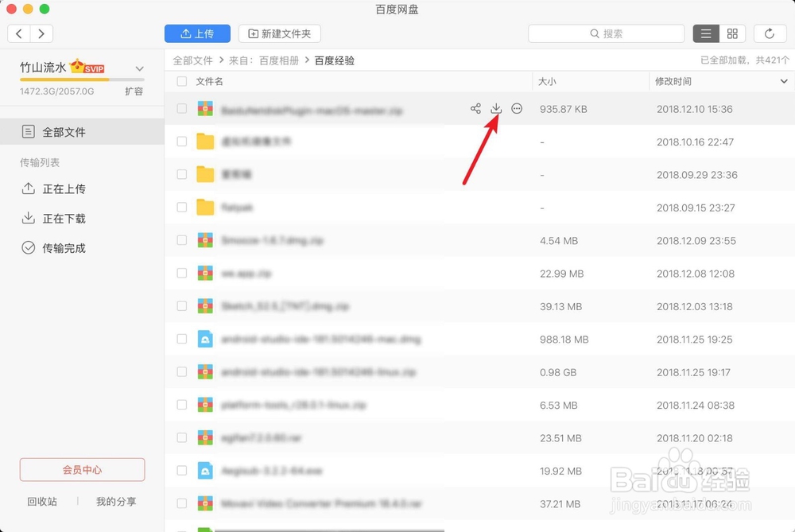795x532 pixels.
Task: Click the search magnifier icon
Action: pos(594,33)
